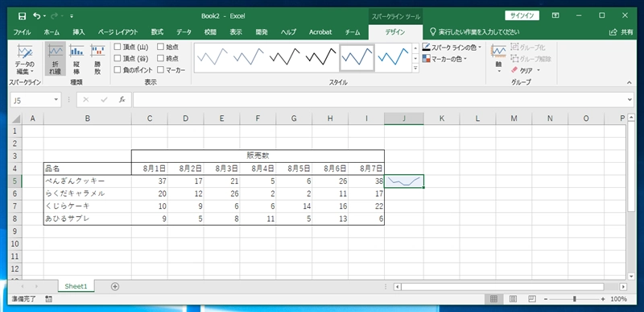Choose the sixth blue sparkline style

(393, 57)
